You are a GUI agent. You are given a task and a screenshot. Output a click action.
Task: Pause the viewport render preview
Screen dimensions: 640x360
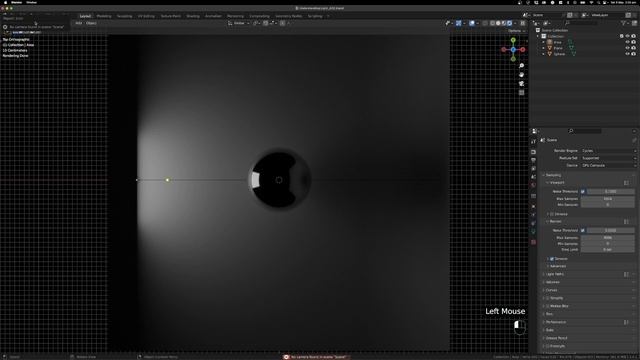(522, 23)
